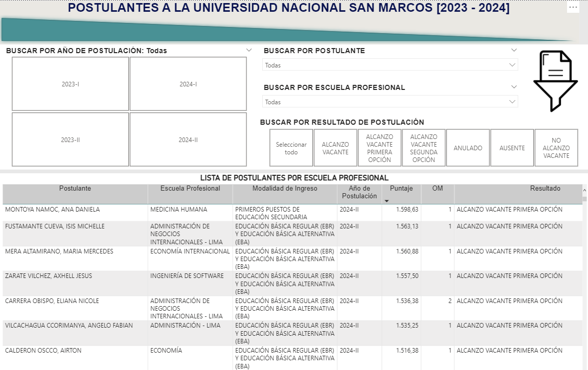Open the Escuela Profesional Todas dropdown
Screen dimensions: 588x370
click(390, 102)
